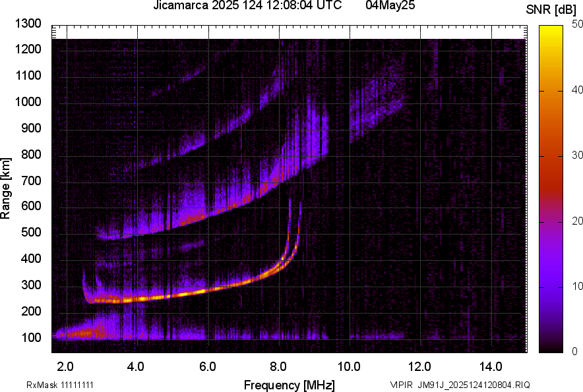Click the plot title 'Jicamarca 2025 124 12:08:04 UTC'
This screenshot has width=583, height=392.
[x=247, y=5]
